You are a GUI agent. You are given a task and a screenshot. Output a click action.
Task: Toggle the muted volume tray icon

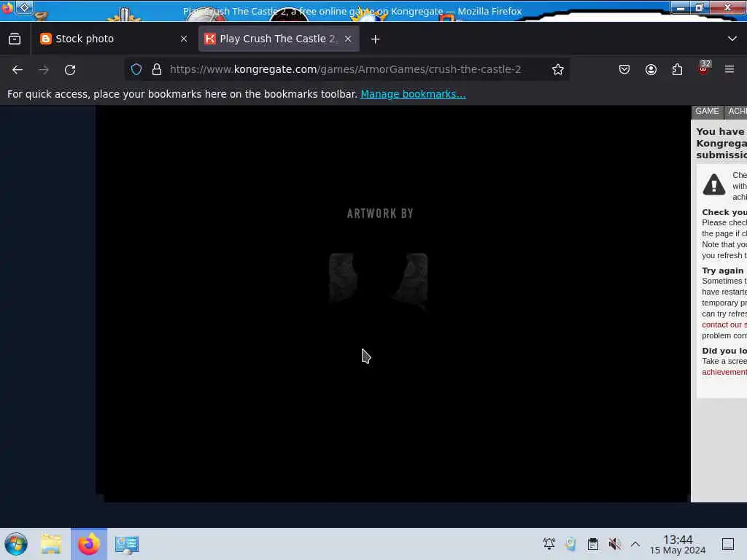[x=614, y=544]
